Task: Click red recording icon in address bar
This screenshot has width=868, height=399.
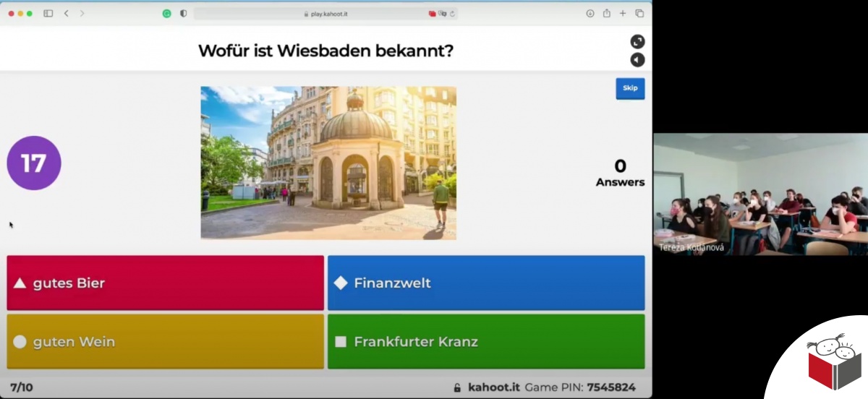Action: [x=433, y=13]
